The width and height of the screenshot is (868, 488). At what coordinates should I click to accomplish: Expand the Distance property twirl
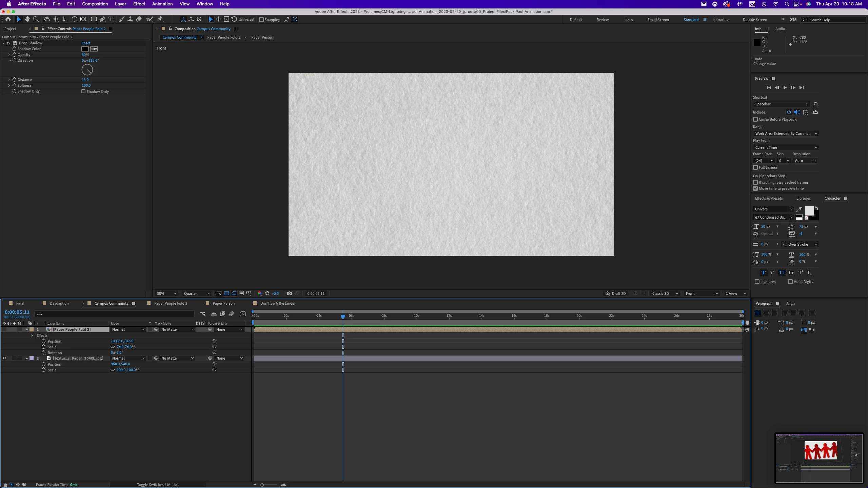(9, 80)
